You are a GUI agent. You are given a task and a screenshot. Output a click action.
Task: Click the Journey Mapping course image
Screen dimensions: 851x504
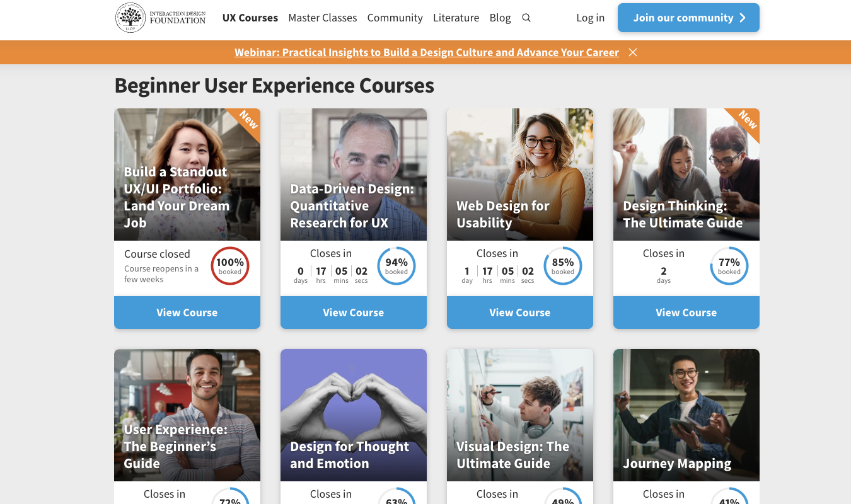coord(686,415)
